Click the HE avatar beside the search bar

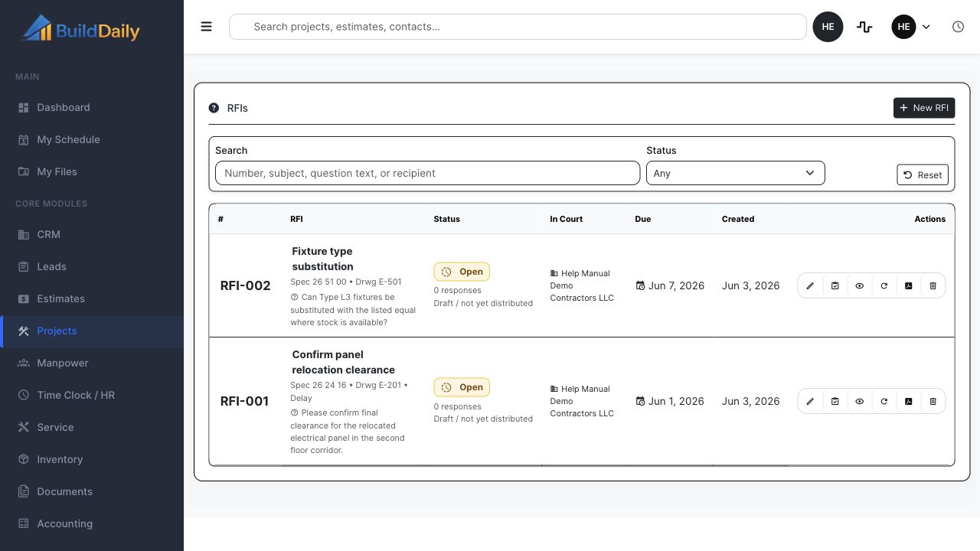pos(828,27)
